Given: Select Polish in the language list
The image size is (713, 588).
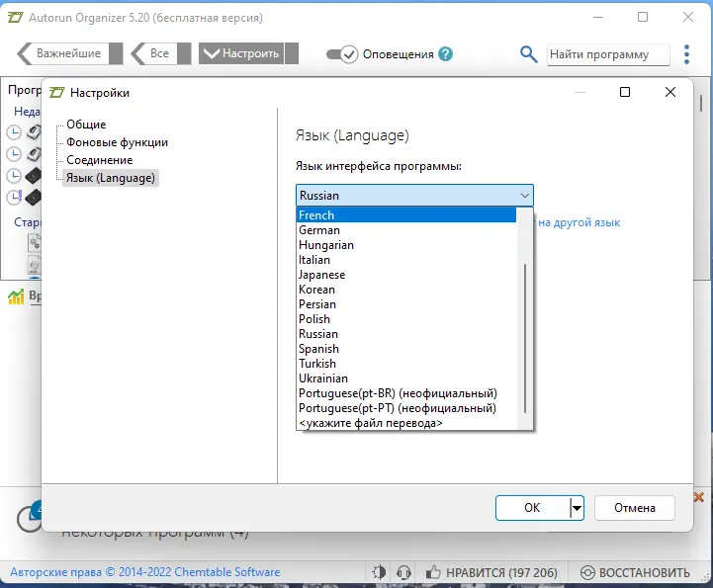Looking at the screenshot, I should (x=406, y=319).
